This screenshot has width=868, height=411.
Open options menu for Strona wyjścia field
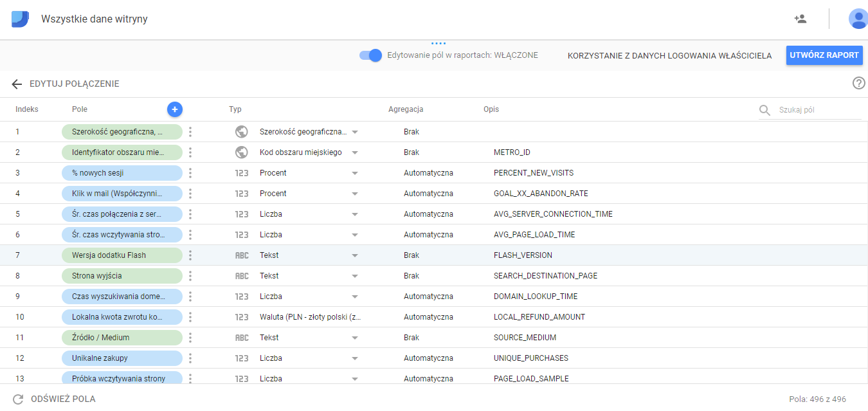point(190,275)
